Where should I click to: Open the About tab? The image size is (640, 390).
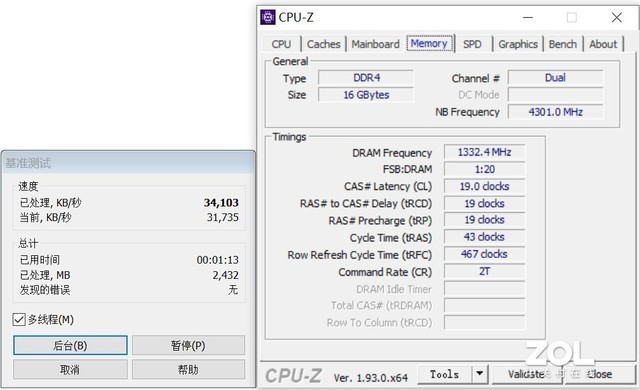coord(603,44)
